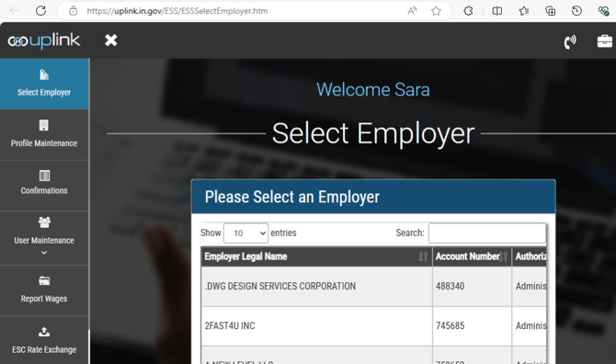Toggle split screen browser icon
Screen dimensions: 616x364
497,11
